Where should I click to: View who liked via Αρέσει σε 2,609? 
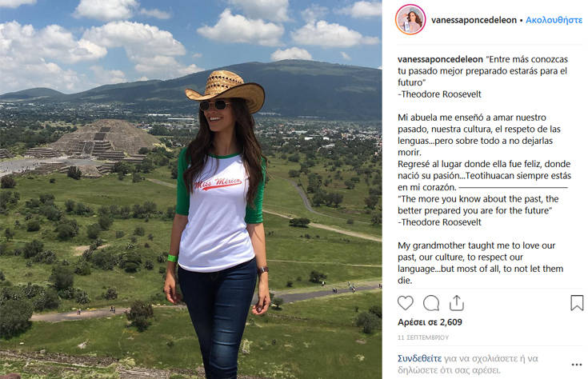pyautogui.click(x=430, y=322)
